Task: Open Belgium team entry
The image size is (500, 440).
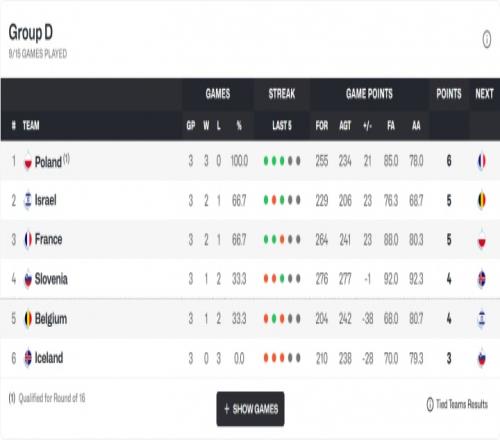Action: (x=51, y=319)
